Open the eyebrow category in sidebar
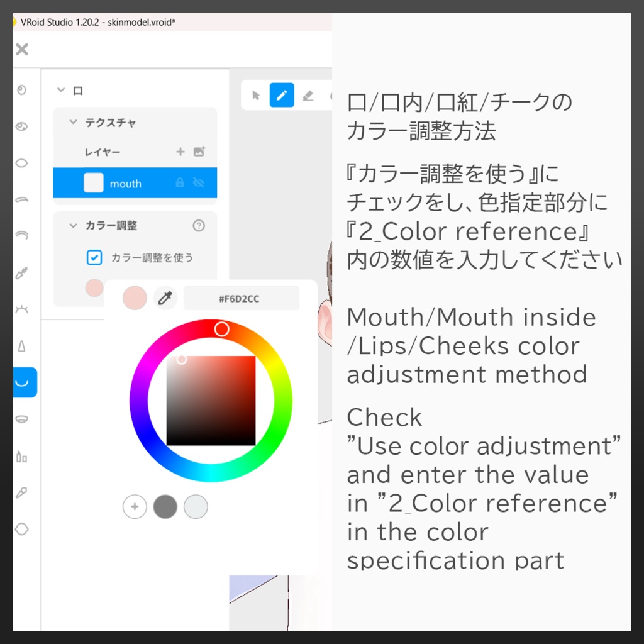 coord(22,199)
